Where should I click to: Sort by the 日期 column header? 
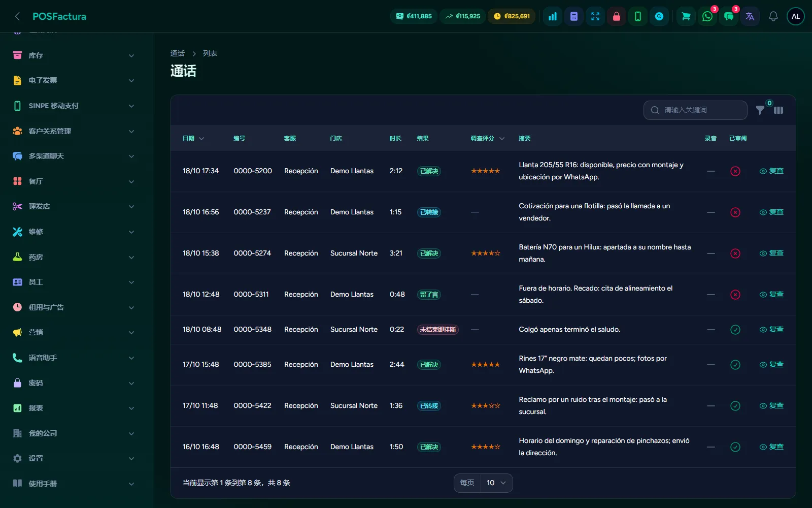click(x=193, y=138)
